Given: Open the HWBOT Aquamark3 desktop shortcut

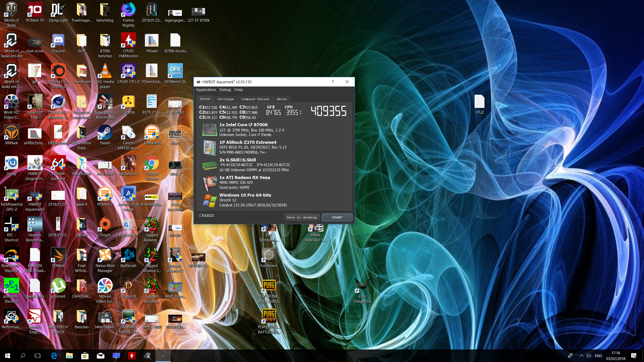Looking at the screenshot, I should (x=35, y=199).
